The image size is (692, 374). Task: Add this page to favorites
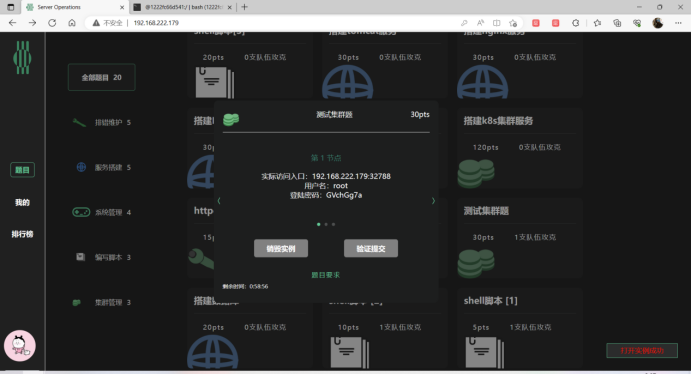pos(513,23)
